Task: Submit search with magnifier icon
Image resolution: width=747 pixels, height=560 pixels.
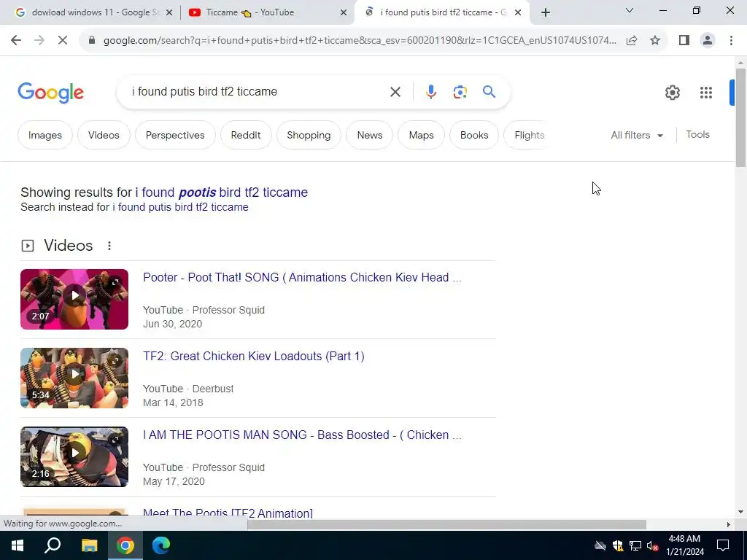Action: [489, 91]
